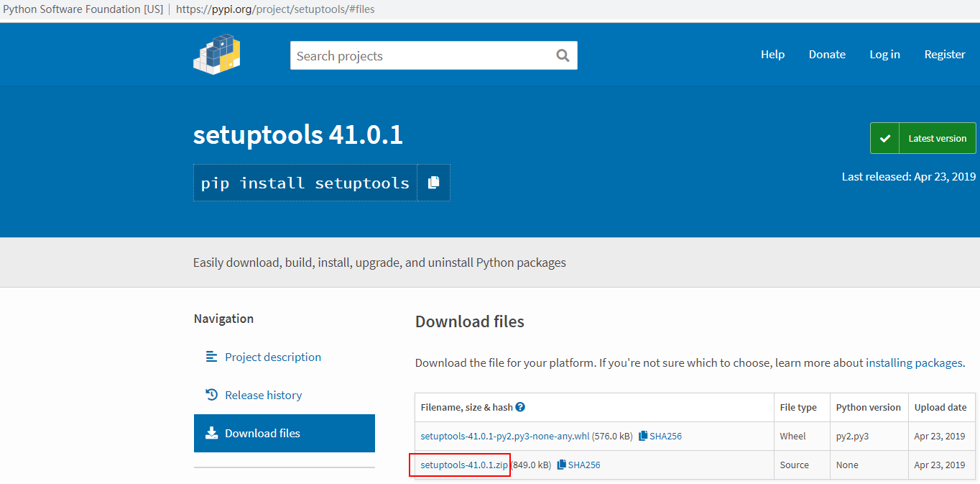
Task: Open the installing packages link
Action: [x=914, y=363]
